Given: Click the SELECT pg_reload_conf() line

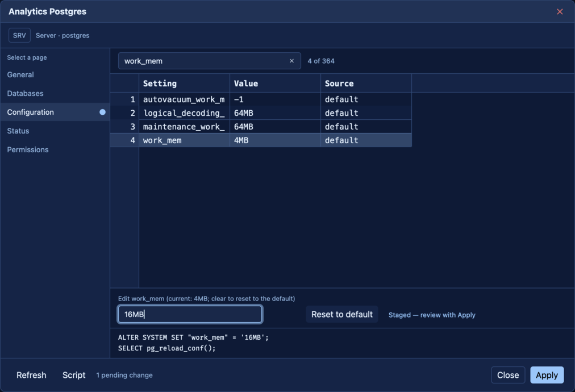Looking at the screenshot, I should coord(167,348).
